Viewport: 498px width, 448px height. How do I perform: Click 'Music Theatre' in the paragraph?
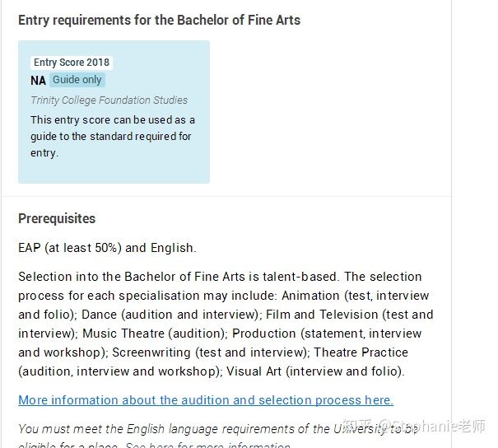click(x=123, y=334)
